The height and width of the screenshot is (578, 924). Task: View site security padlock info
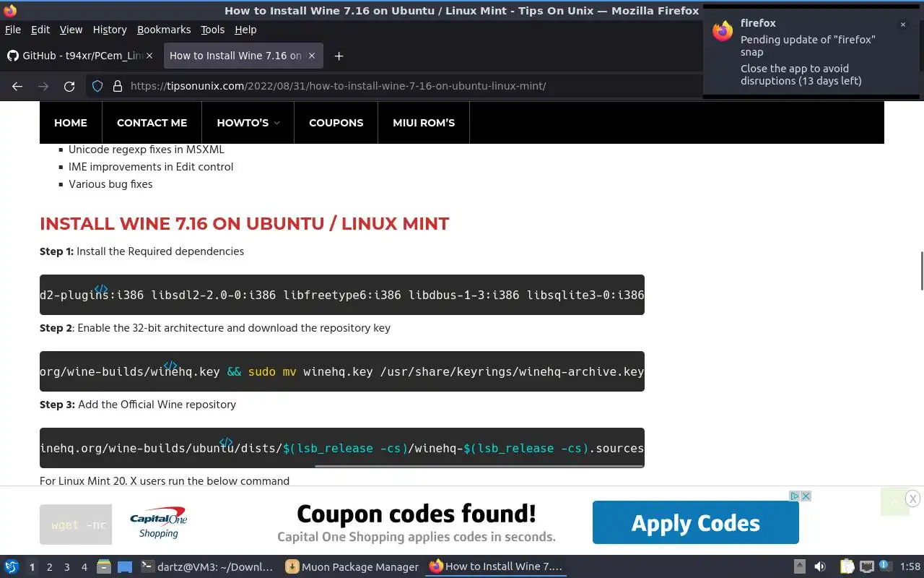pyautogui.click(x=118, y=86)
